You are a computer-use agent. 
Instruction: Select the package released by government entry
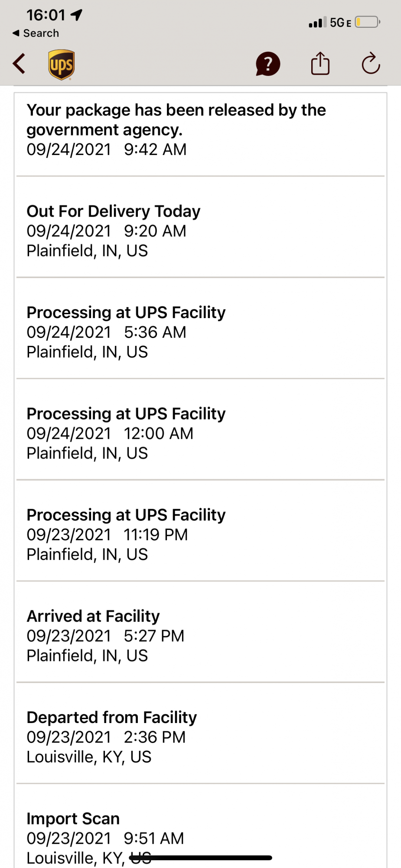200,130
